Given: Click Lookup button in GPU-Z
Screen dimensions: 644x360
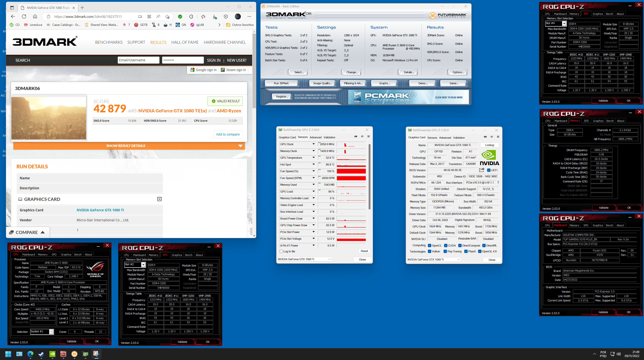Looking at the screenshot, I should [489, 145].
